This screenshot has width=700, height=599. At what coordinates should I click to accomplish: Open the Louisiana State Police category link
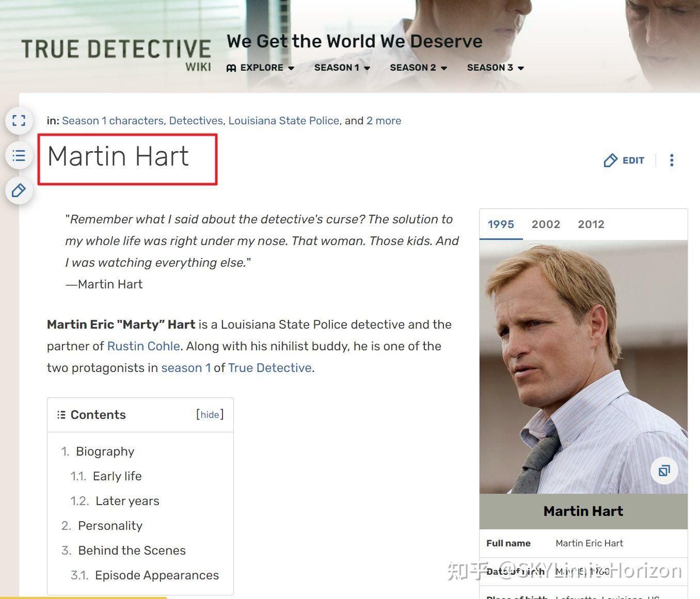284,121
